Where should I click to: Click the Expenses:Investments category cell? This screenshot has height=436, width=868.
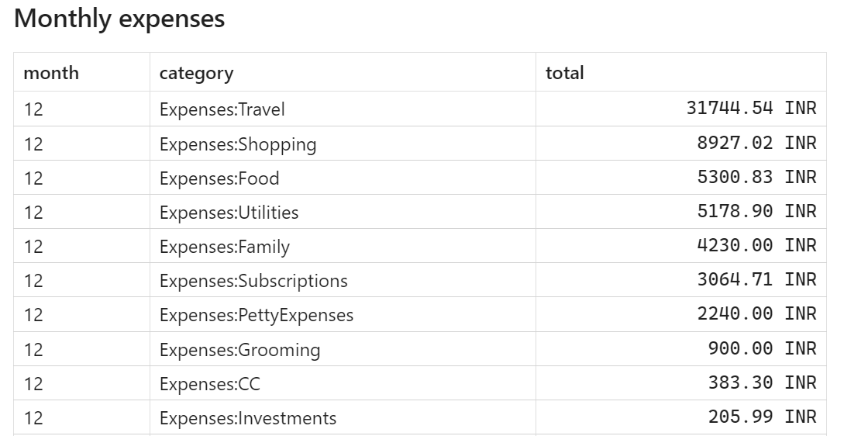point(248,418)
